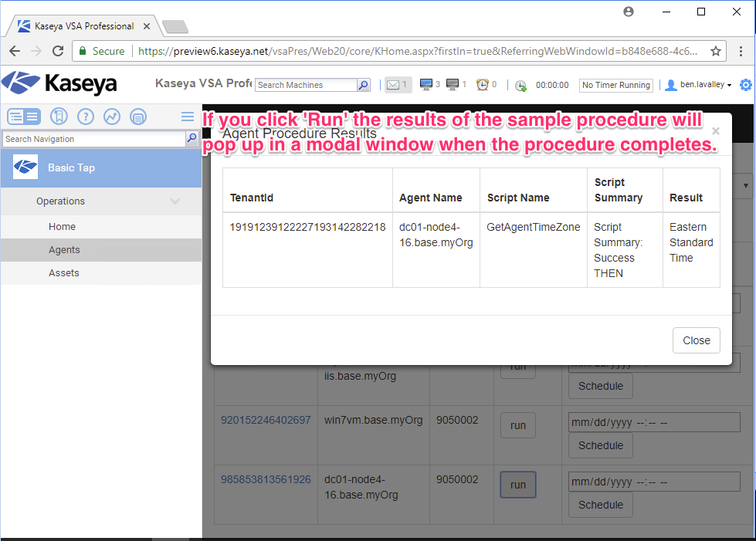Click the Secure site info label

tap(102, 51)
